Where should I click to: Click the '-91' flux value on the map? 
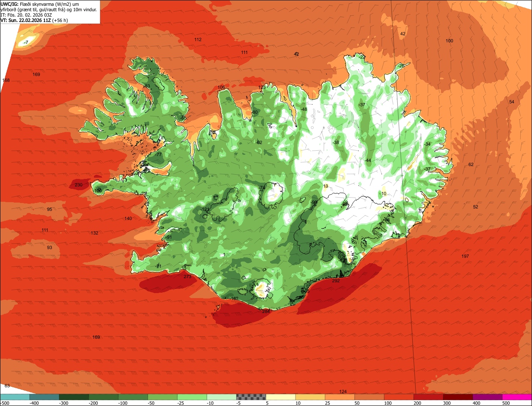pyautogui.click(x=168, y=237)
